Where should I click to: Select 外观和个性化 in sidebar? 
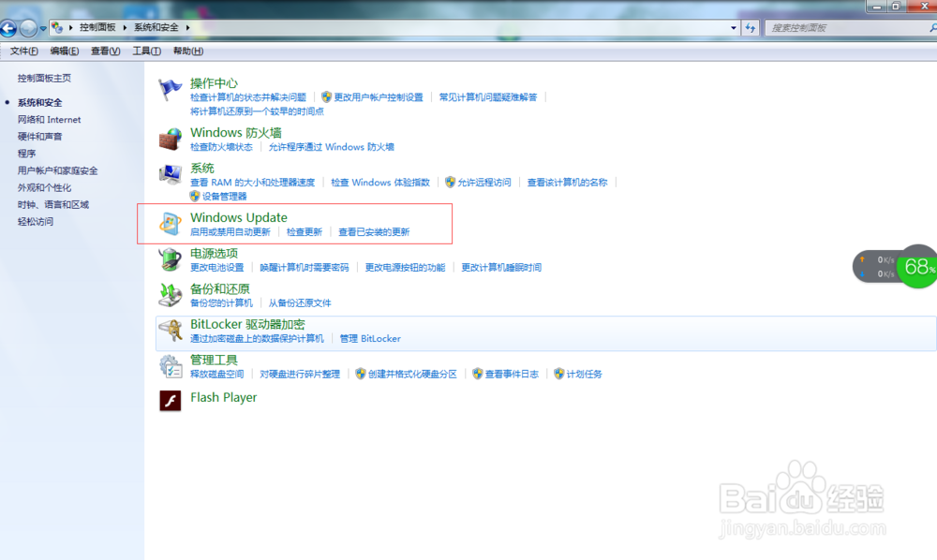(44, 187)
